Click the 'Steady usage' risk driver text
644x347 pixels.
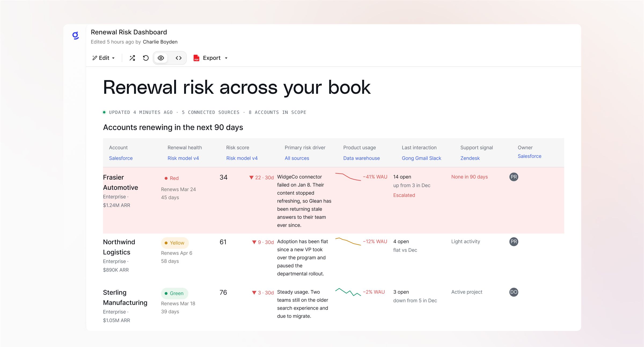[x=303, y=304]
